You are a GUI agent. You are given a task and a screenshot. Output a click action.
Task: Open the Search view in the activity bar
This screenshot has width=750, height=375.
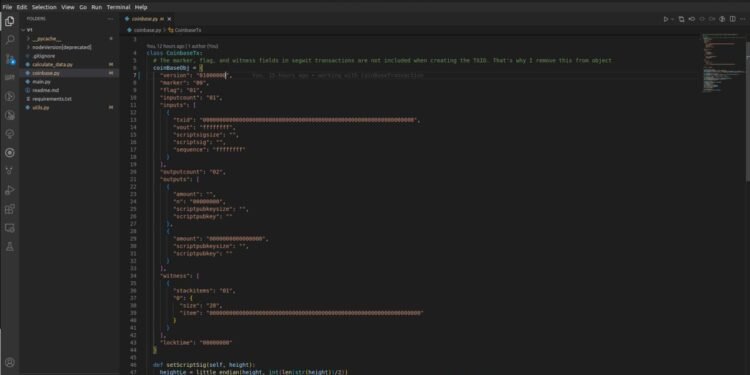pyautogui.click(x=10, y=40)
